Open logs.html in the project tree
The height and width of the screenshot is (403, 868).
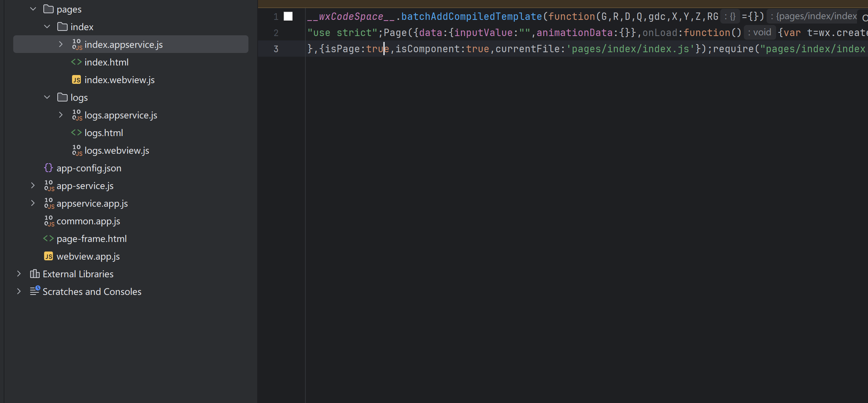pos(104,133)
